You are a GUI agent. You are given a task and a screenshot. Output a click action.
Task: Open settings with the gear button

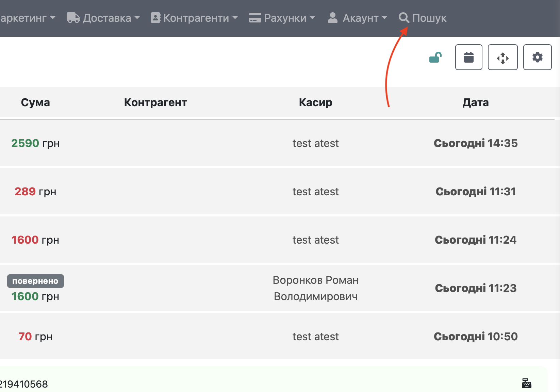pos(537,57)
